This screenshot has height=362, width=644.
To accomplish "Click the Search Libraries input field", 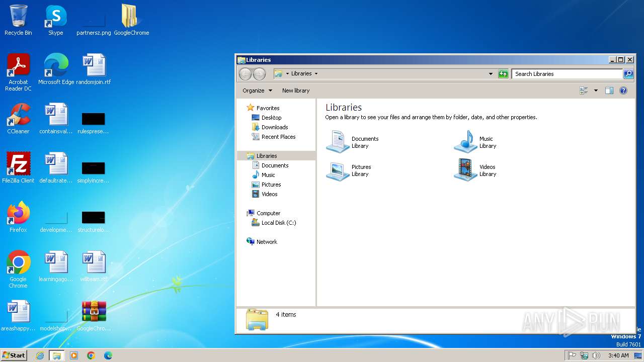I will (x=567, y=74).
